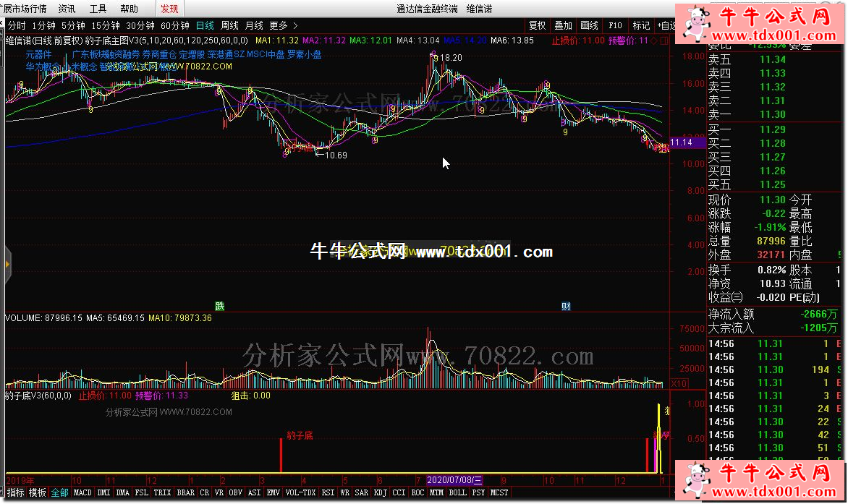Switch to 月线 monthly period
Image resolution: width=848 pixels, height=504 pixels.
254,25
